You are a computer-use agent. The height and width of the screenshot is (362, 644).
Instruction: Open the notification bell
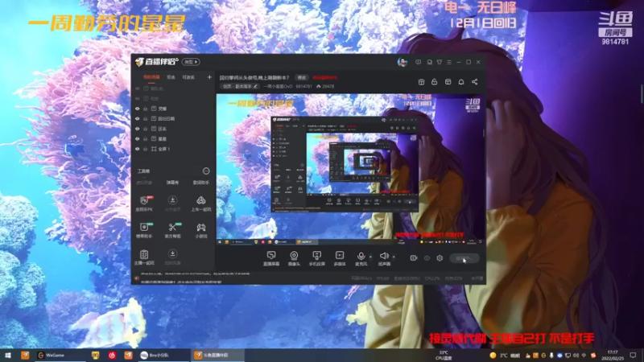point(460,82)
